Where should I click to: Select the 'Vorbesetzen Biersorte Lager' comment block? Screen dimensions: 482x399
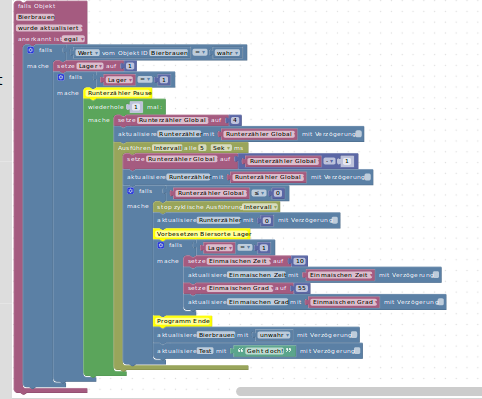(202, 234)
